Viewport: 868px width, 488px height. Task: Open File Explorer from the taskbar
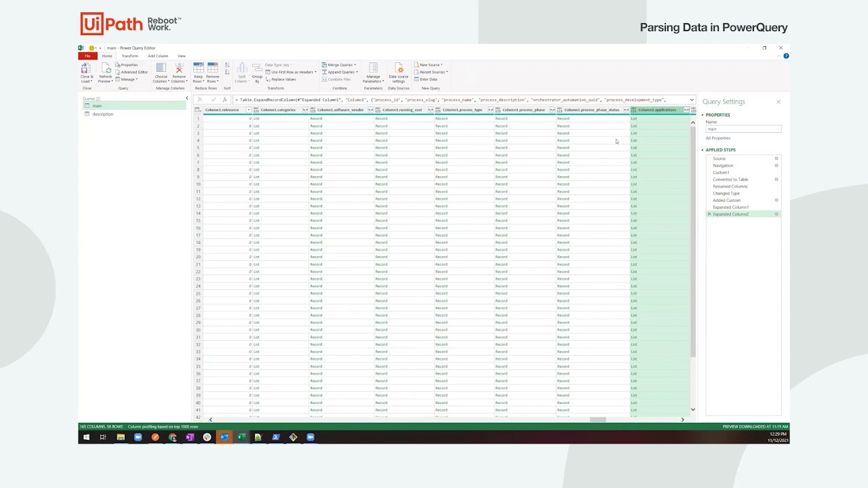pyautogui.click(x=121, y=437)
